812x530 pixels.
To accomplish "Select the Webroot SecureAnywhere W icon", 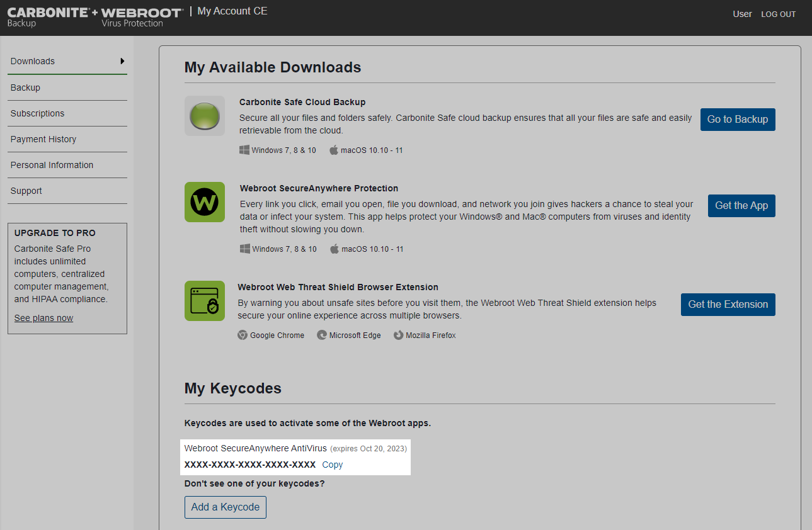I will [204, 202].
